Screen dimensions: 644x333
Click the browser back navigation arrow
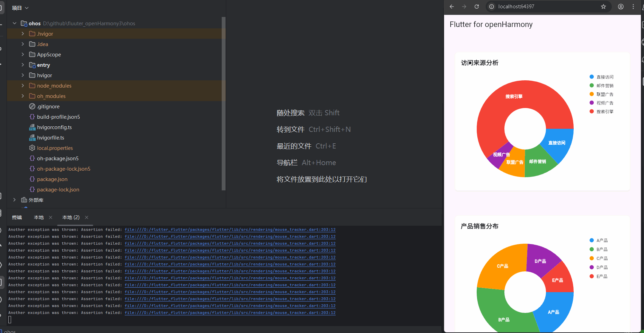coord(451,6)
